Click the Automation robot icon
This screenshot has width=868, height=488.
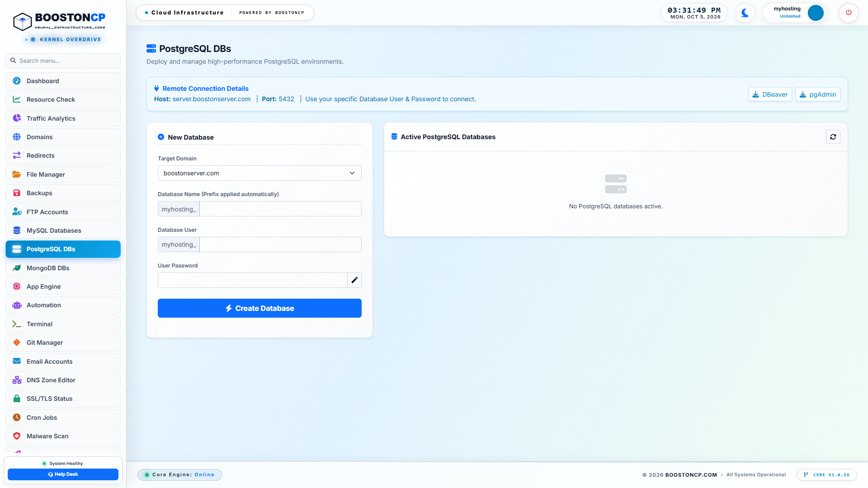click(x=17, y=305)
